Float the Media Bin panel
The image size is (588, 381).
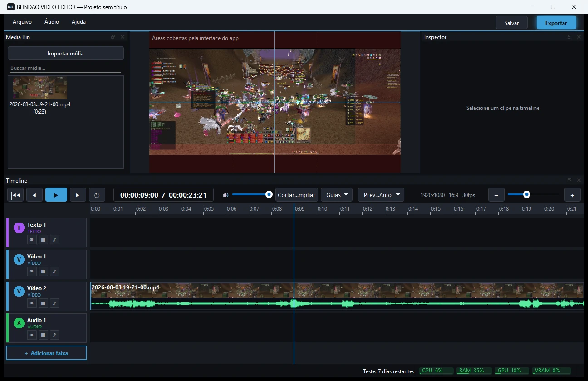point(113,37)
